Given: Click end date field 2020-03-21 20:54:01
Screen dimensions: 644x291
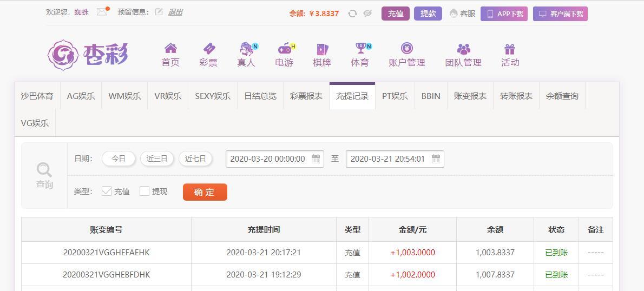Looking at the screenshot, I should click(x=395, y=159).
